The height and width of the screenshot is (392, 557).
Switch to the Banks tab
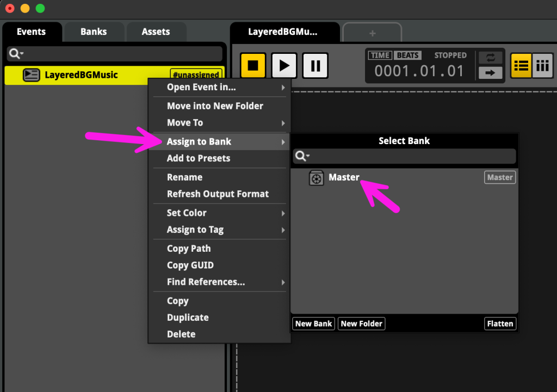[x=94, y=32]
